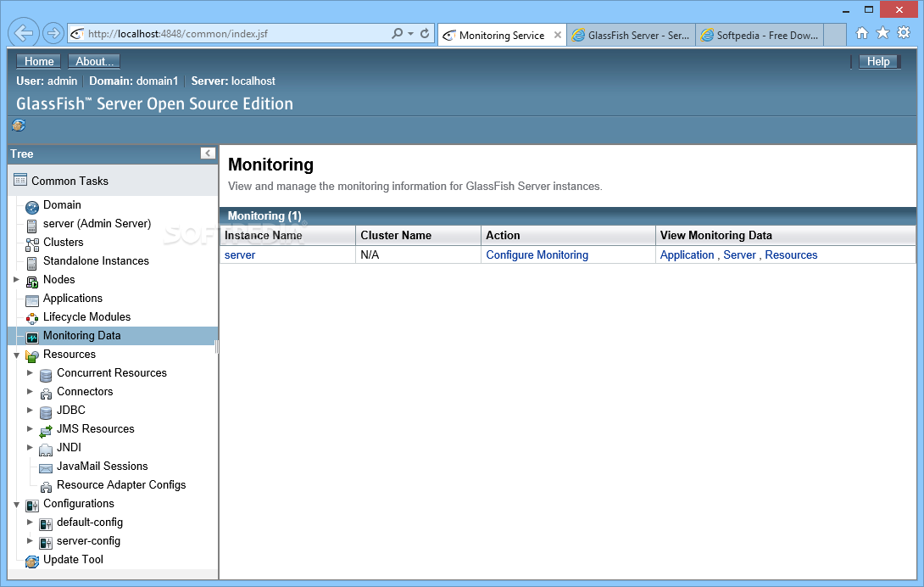Screen dimensions: 924x587
Task: Click the Connectors icon in tree
Action: [x=46, y=394]
